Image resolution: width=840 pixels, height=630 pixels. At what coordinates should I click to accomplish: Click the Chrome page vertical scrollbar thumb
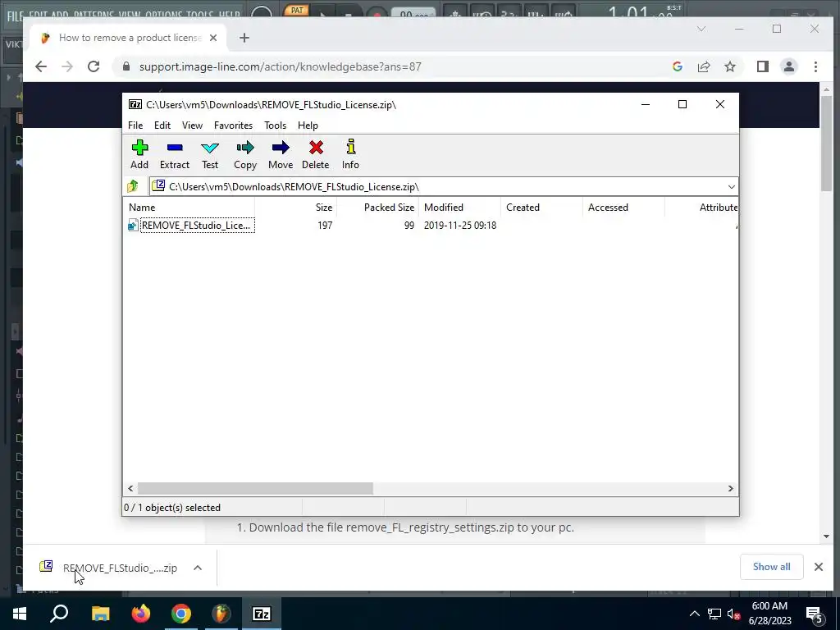coord(826,144)
